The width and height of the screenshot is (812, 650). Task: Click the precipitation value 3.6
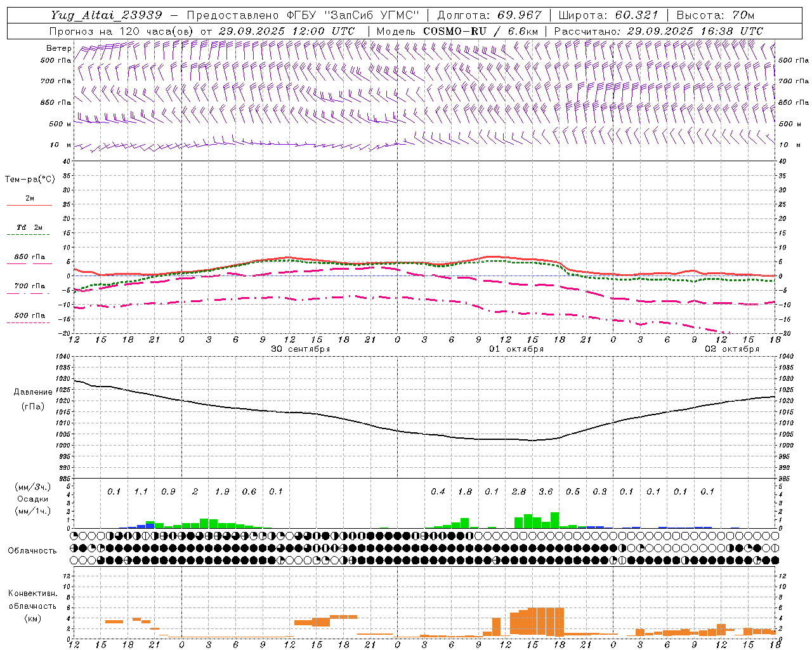[546, 492]
